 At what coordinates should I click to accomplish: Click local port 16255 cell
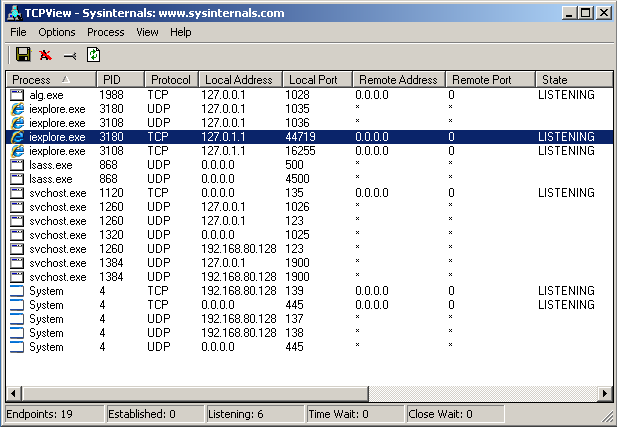[x=300, y=151]
